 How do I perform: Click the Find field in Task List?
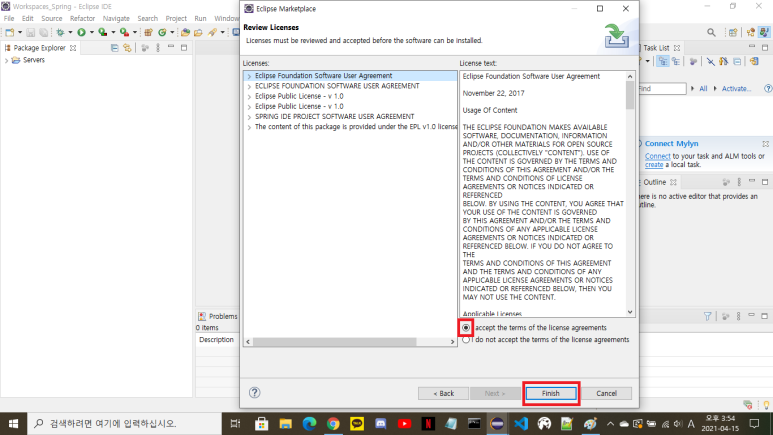pos(661,89)
